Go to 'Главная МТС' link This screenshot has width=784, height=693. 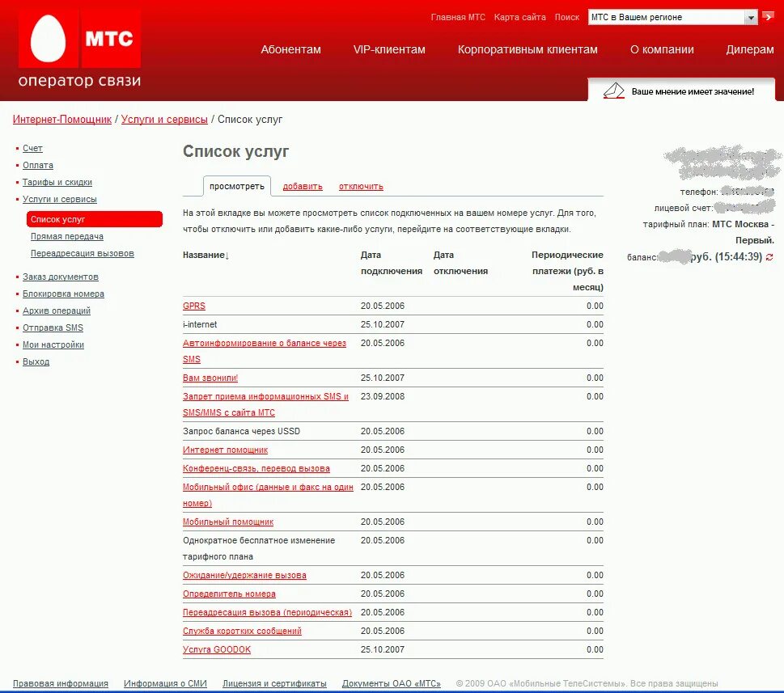click(458, 17)
